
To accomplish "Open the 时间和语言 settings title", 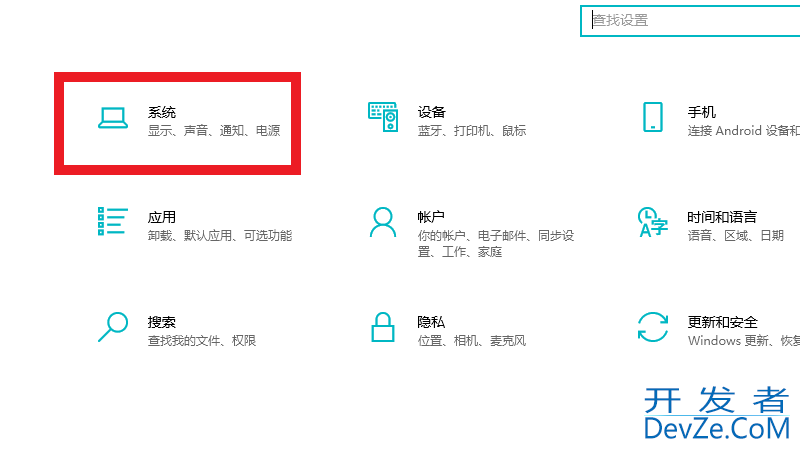I will (722, 217).
